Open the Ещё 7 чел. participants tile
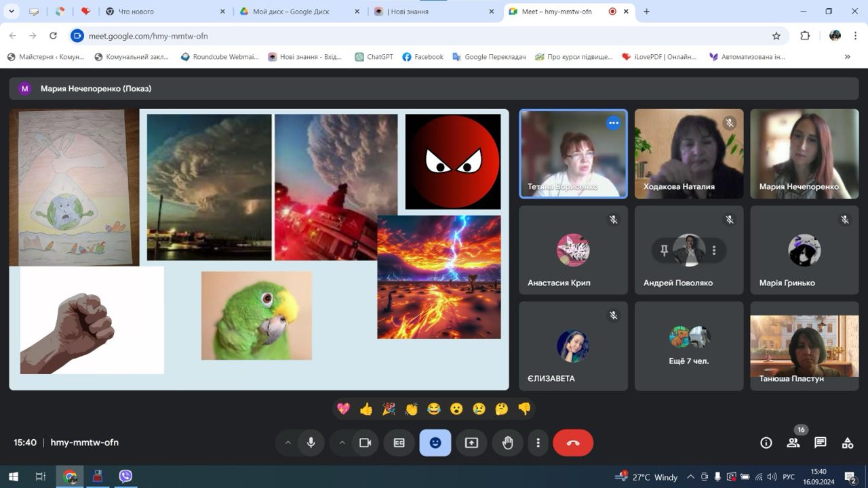Screen dimensions: 868x488 (x=688, y=346)
